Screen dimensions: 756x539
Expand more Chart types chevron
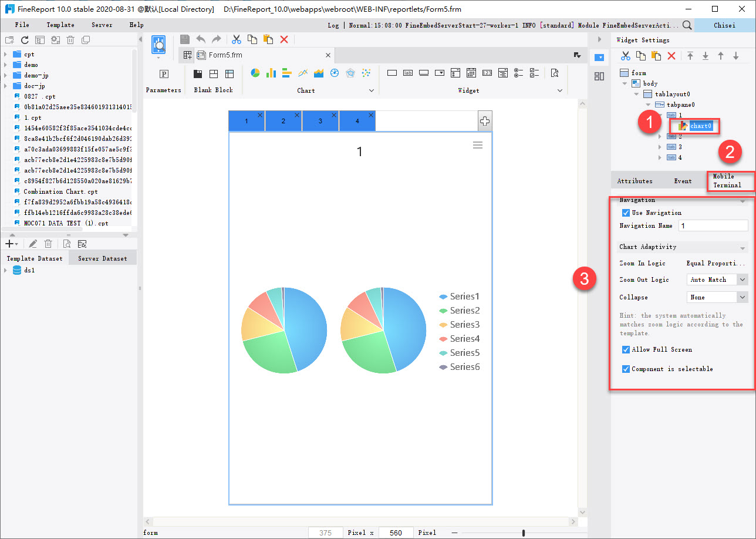click(371, 90)
